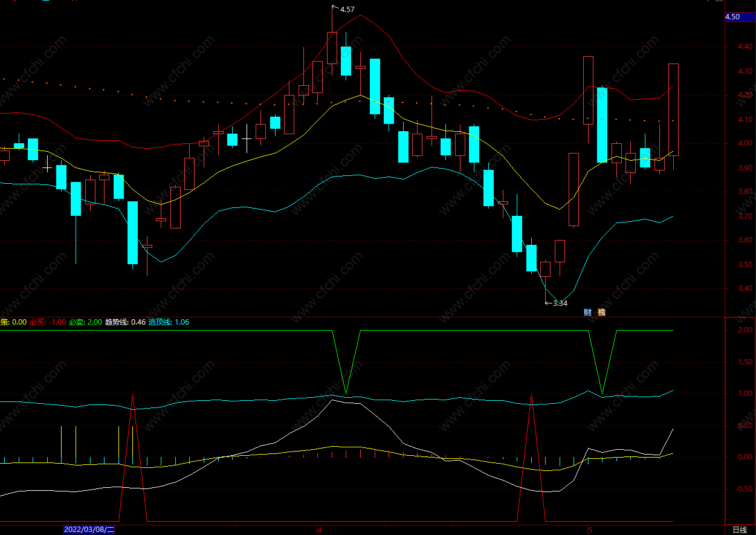
Task: Select the 必买: -1.00 indicator label
Action: (48, 322)
